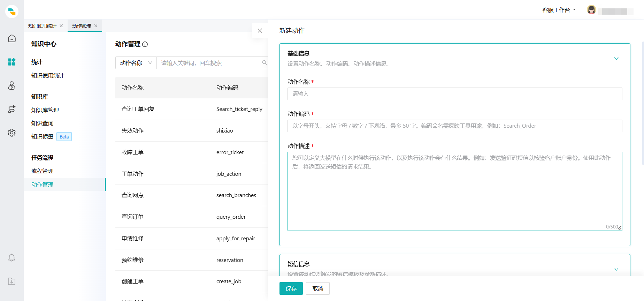The image size is (644, 301).
Task: Select 知识库管理 in the side menu
Action: pyautogui.click(x=45, y=110)
